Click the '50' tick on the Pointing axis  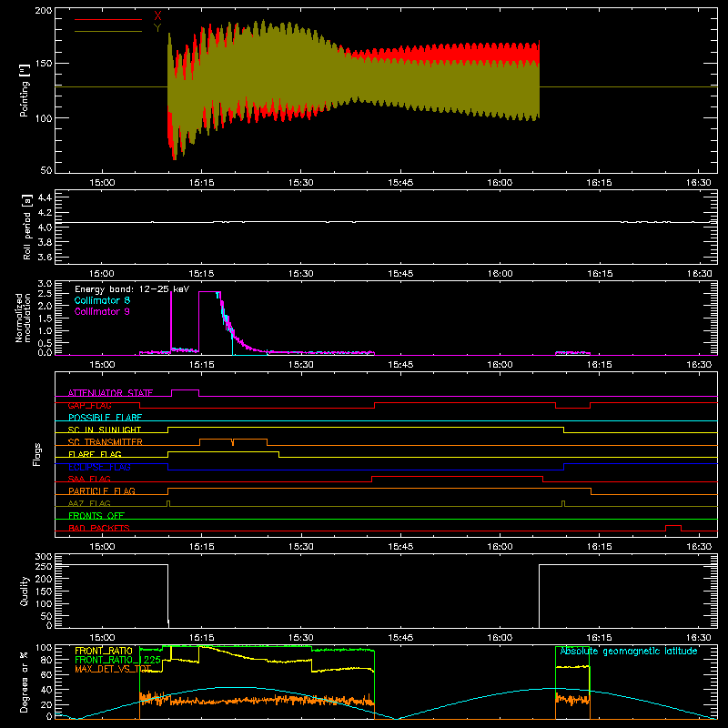[46, 170]
